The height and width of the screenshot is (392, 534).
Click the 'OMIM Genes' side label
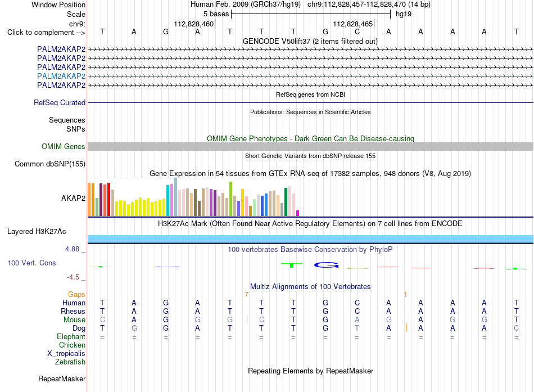click(64, 147)
